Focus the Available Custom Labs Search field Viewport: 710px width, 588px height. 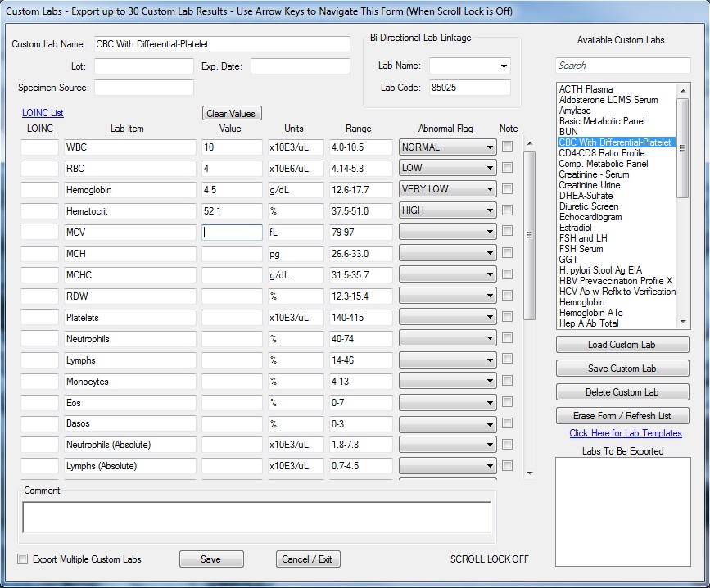[x=623, y=66]
